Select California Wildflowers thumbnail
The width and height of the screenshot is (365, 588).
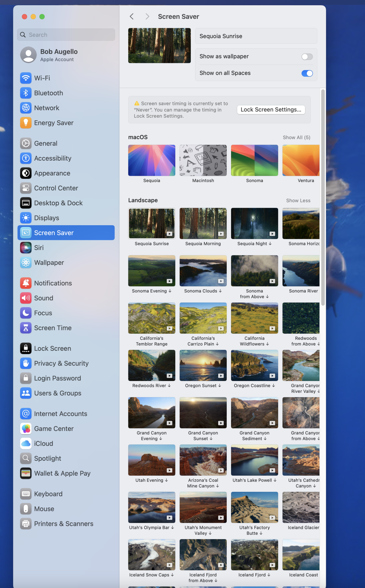pos(255,318)
